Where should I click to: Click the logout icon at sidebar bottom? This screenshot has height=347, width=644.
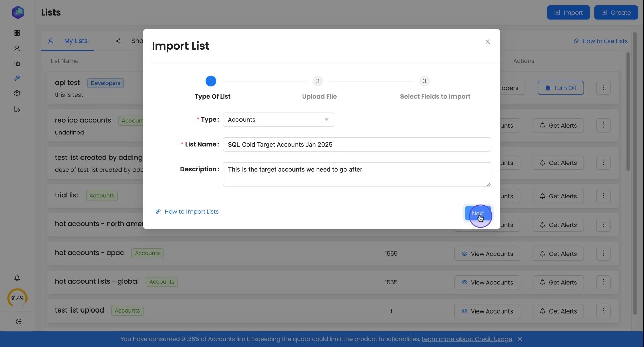point(19,322)
